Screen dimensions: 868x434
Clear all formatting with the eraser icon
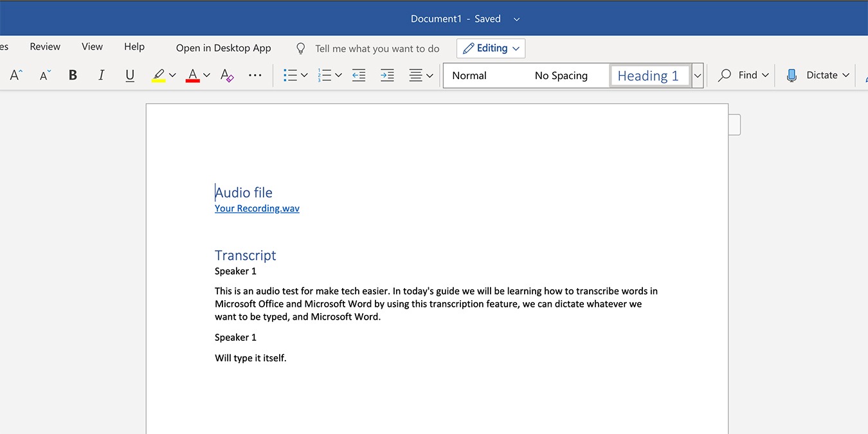(x=226, y=75)
